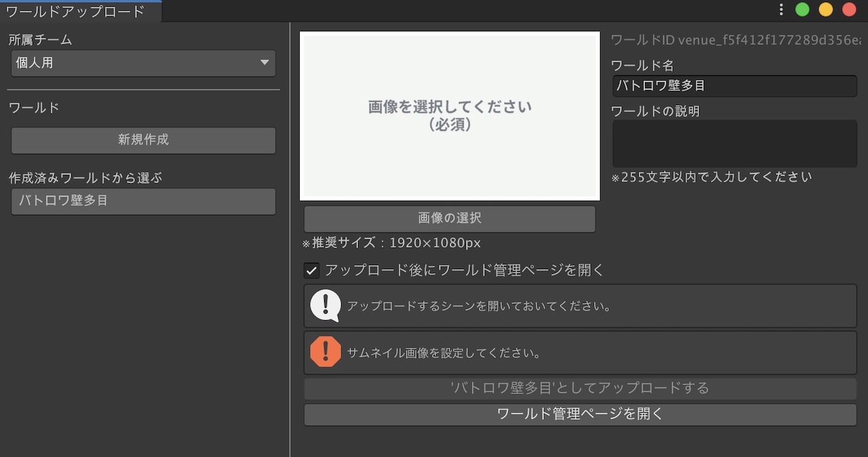Click the 新規作成 world creation button
The height and width of the screenshot is (457, 868).
[143, 140]
